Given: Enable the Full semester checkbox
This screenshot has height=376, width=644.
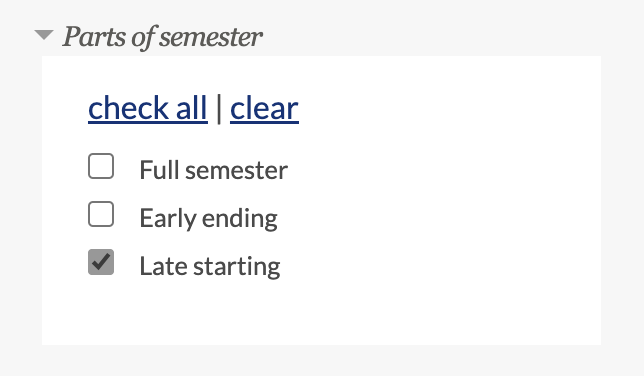Looking at the screenshot, I should tap(101, 166).
